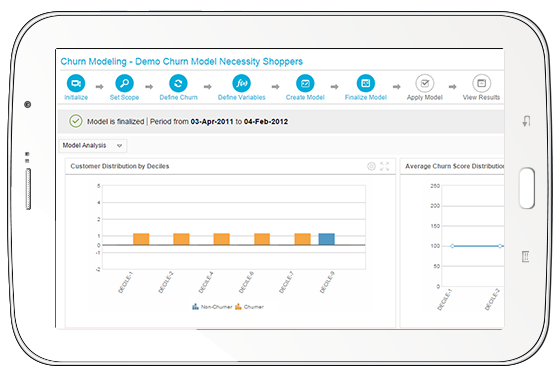Toggle the Churner legend entry
Screen dimensions: 560x378
click(x=249, y=307)
